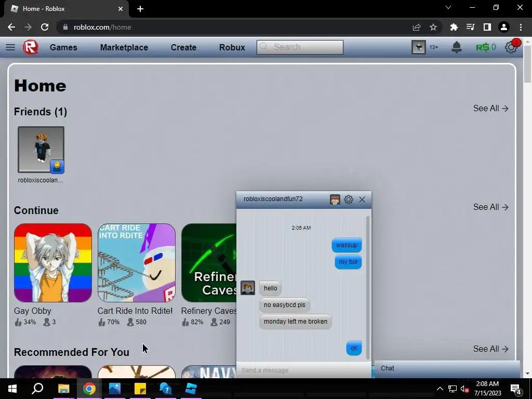This screenshot has height=399, width=532.
Task: Go to the Create page
Action: tap(183, 47)
